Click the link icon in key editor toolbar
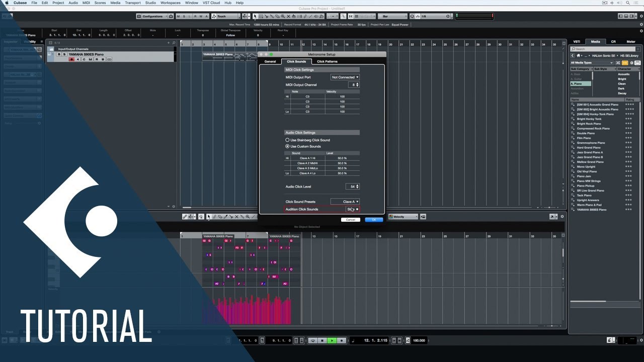 click(x=185, y=217)
